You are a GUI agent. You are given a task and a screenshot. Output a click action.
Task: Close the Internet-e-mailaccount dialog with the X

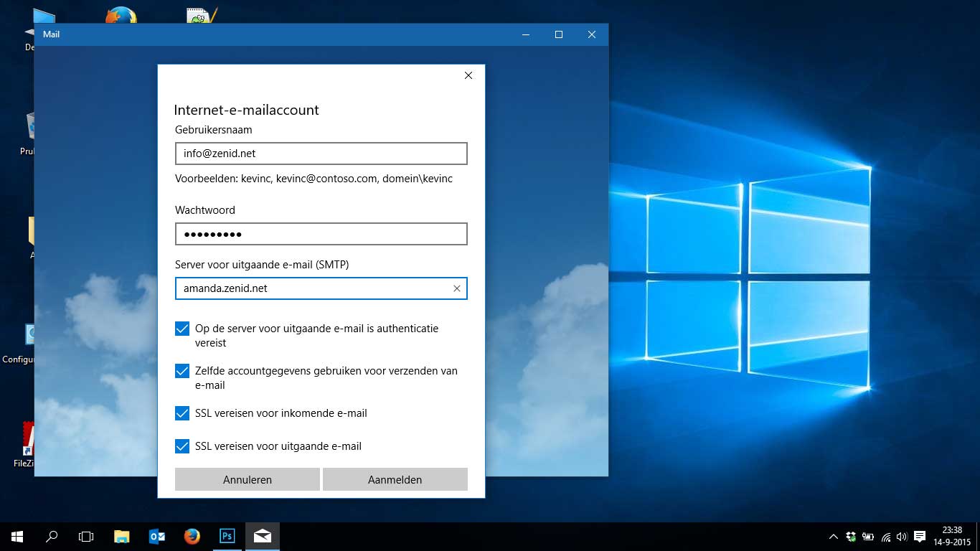pos(468,75)
